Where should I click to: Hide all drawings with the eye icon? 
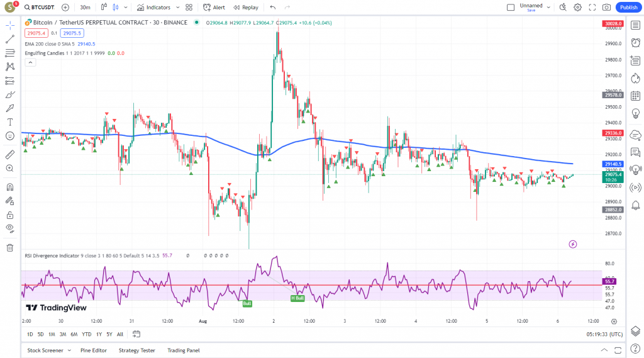pyautogui.click(x=10, y=228)
